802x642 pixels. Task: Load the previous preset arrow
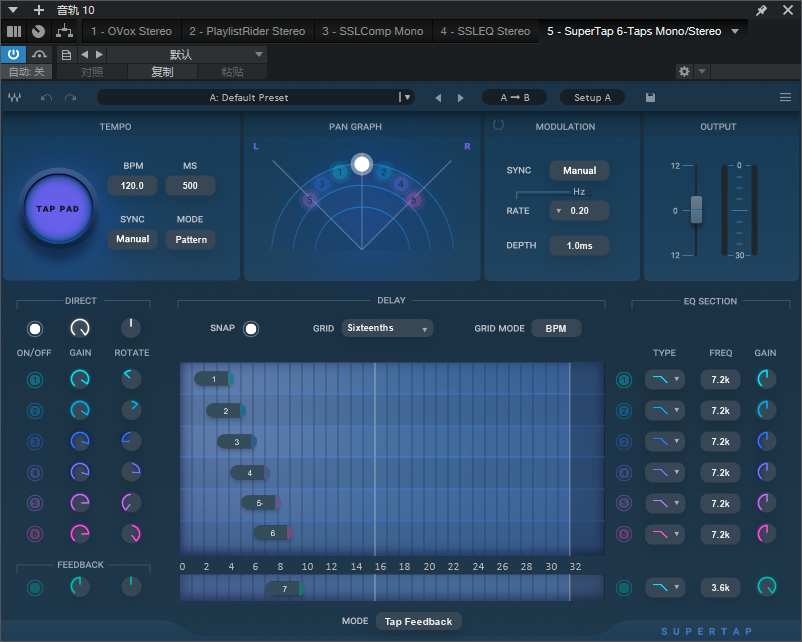(438, 98)
